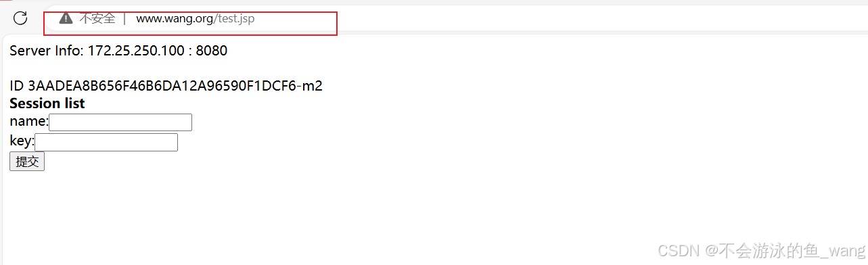
Task: Click the Session list heading
Action: [x=47, y=103]
